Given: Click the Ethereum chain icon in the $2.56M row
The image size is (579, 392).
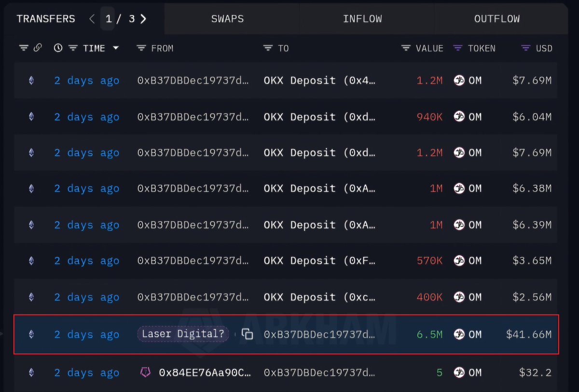Looking at the screenshot, I should 31,297.
